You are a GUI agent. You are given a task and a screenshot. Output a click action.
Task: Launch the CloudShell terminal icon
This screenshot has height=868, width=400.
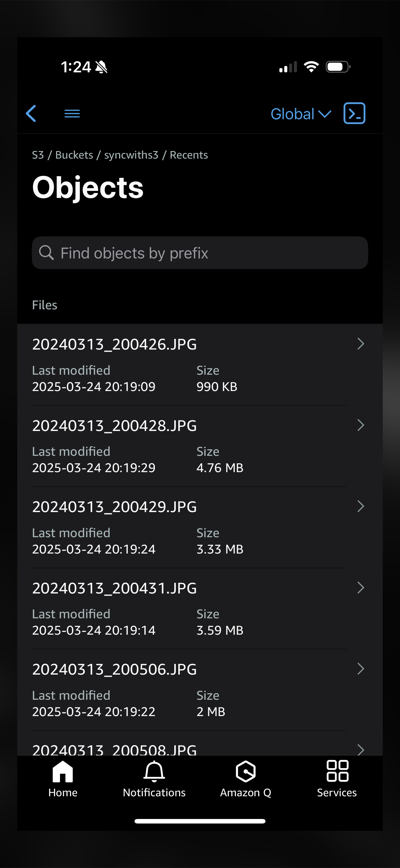tap(354, 113)
